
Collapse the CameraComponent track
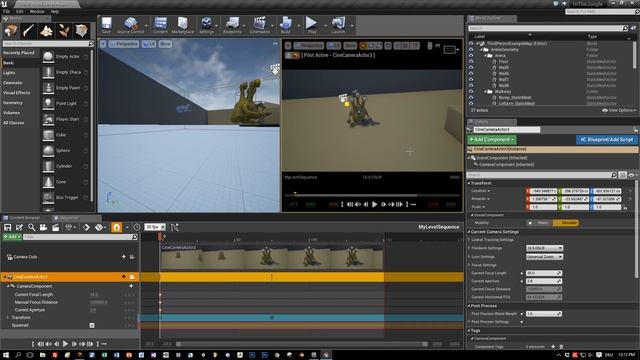(8, 287)
